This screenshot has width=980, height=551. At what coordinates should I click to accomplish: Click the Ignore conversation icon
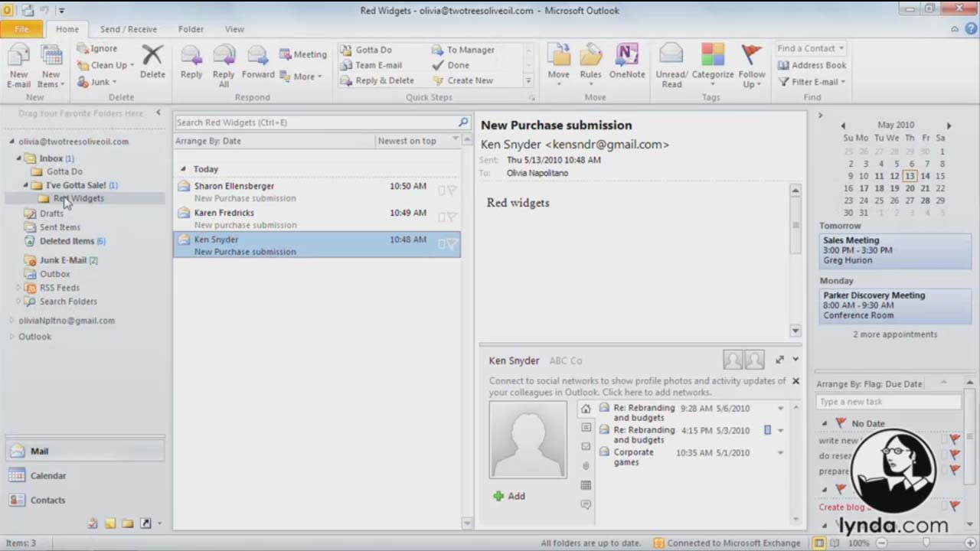[83, 48]
